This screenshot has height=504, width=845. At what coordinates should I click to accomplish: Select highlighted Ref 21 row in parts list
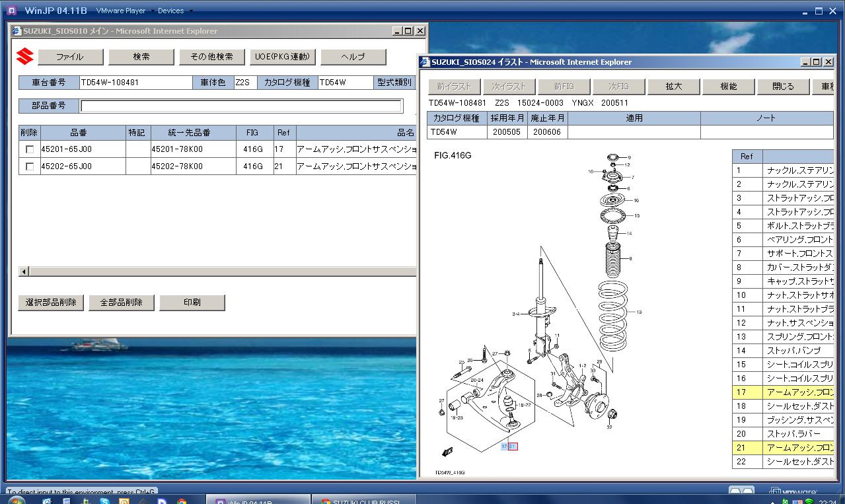point(783,448)
